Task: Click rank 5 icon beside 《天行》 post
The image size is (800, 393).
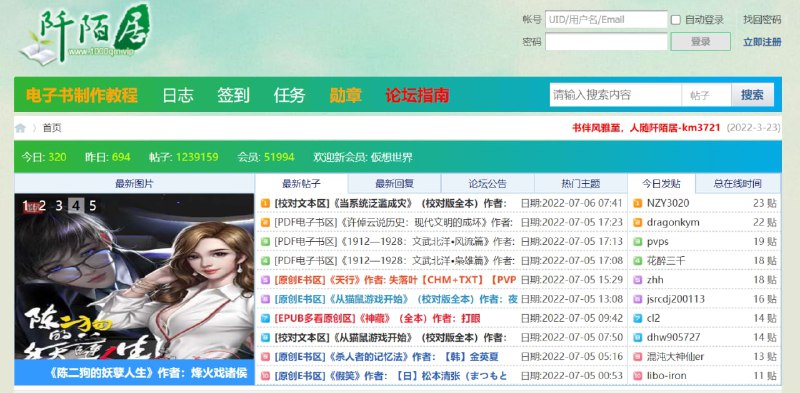Action: coord(265,280)
